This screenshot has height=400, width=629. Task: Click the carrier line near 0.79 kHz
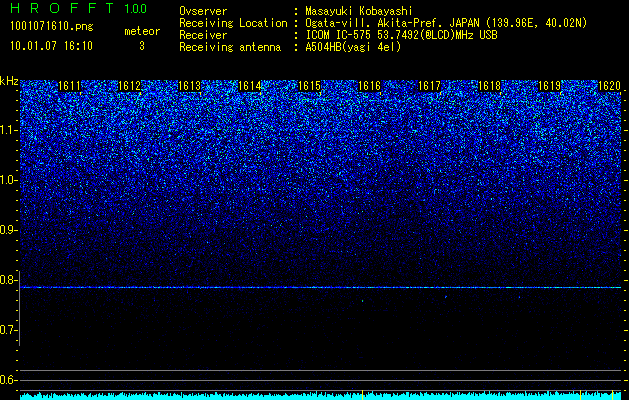click(x=320, y=287)
